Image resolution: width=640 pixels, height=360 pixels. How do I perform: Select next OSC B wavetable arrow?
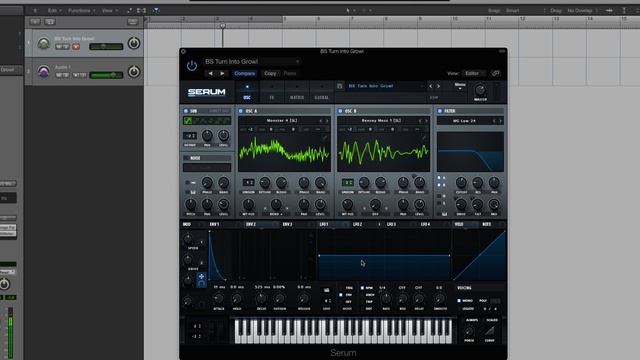point(427,121)
